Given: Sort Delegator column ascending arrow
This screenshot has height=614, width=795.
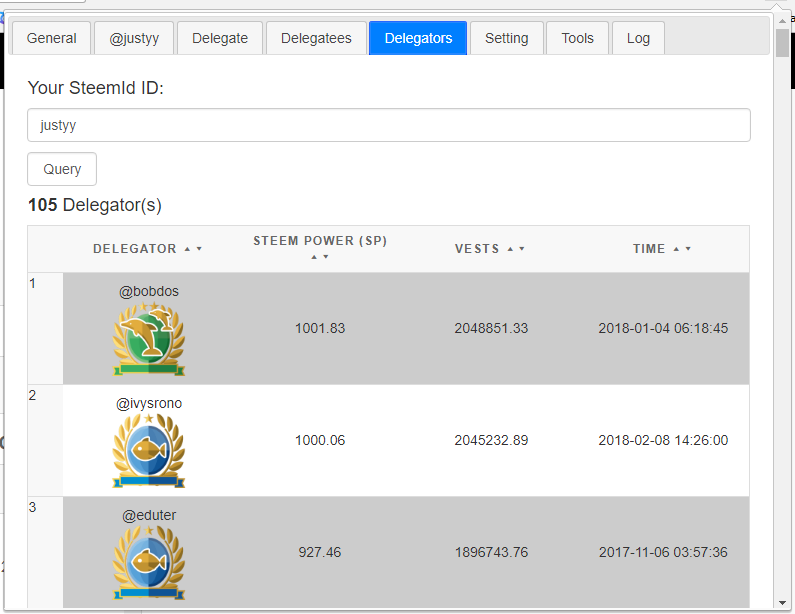Looking at the screenshot, I should [x=187, y=249].
